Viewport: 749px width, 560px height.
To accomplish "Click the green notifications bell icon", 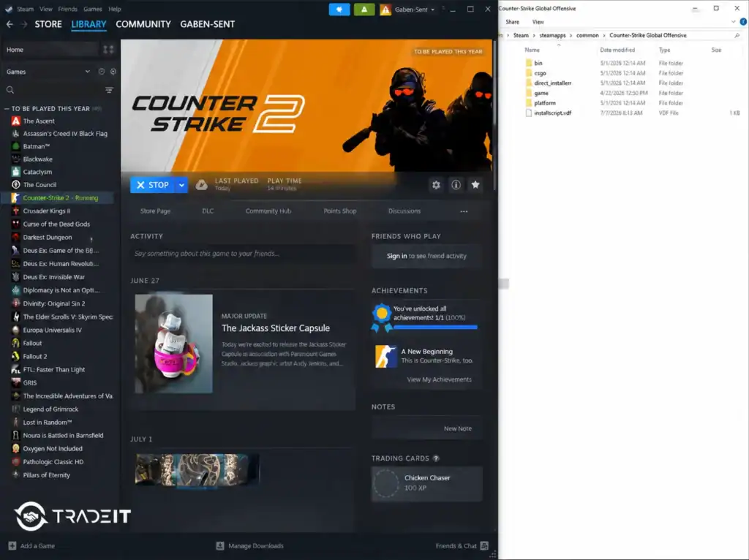I will point(364,9).
